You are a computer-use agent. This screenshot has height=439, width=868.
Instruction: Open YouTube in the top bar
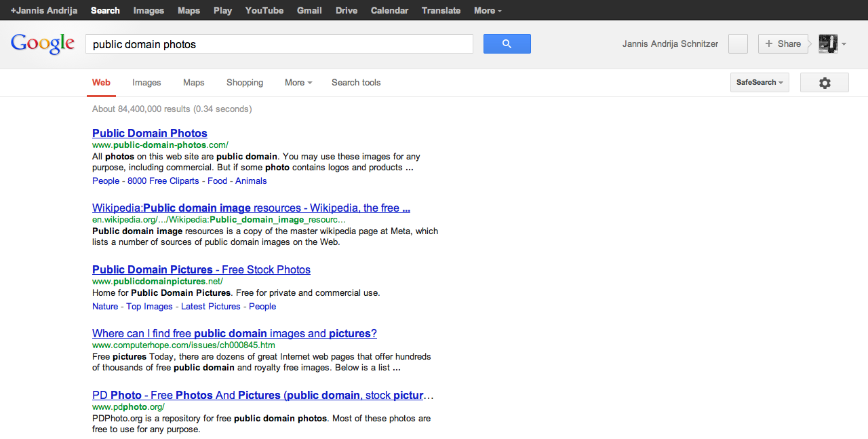point(264,10)
